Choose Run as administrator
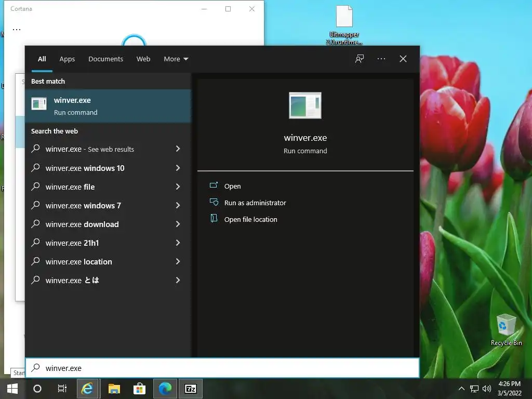Screen dimensions: 532x399 [255, 203]
